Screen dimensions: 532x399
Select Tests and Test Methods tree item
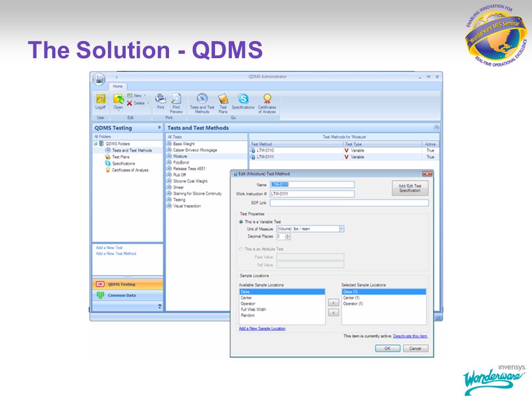[132, 150]
